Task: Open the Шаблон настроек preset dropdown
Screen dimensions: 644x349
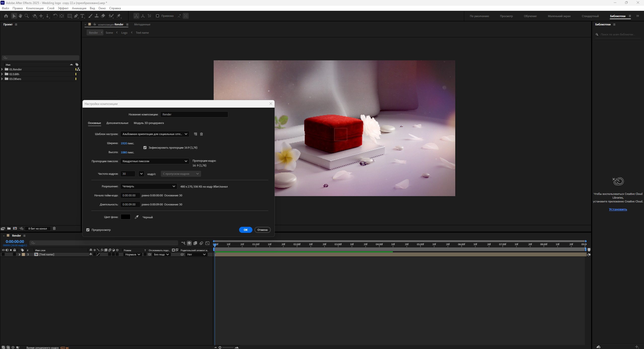Action: pyautogui.click(x=155, y=134)
